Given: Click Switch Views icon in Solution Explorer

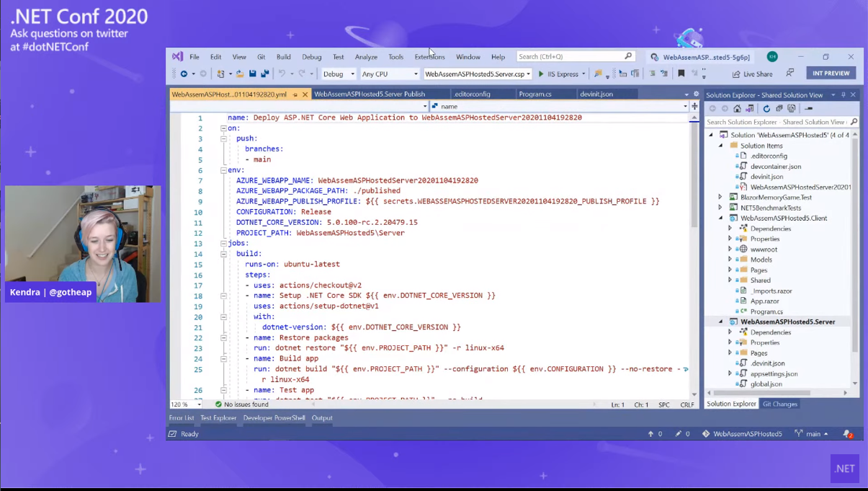Looking at the screenshot, I should 749,108.
